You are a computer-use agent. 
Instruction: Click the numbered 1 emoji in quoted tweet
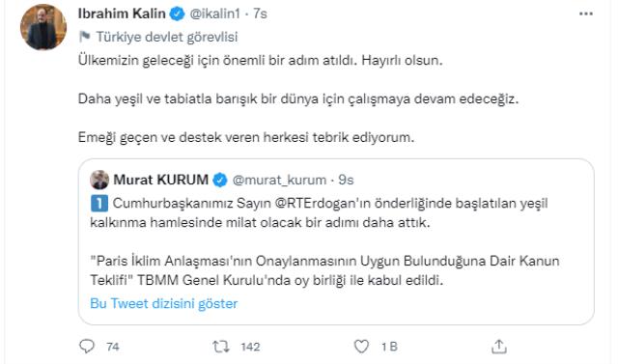(99, 204)
